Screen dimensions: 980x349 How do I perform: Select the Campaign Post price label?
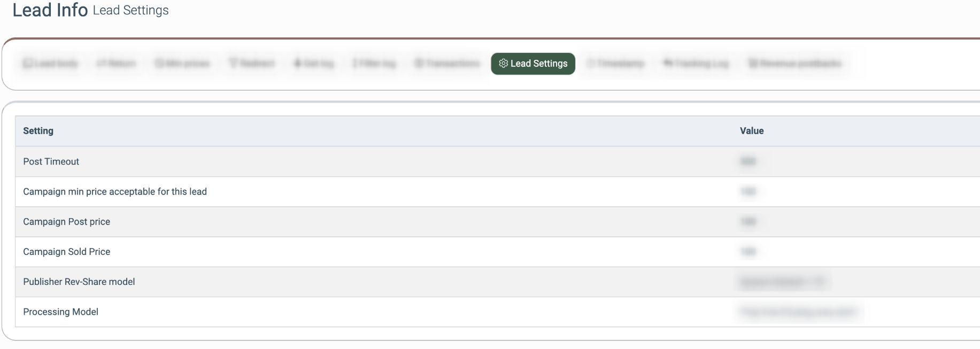[x=66, y=222]
